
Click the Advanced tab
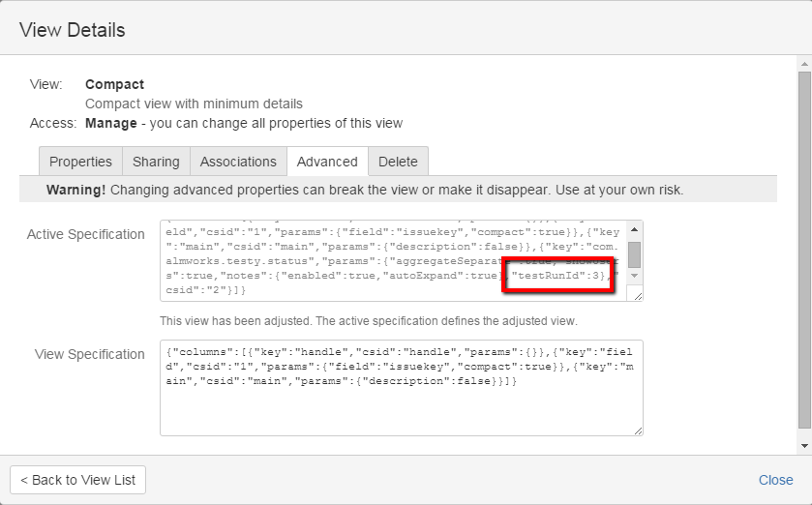[327, 162]
